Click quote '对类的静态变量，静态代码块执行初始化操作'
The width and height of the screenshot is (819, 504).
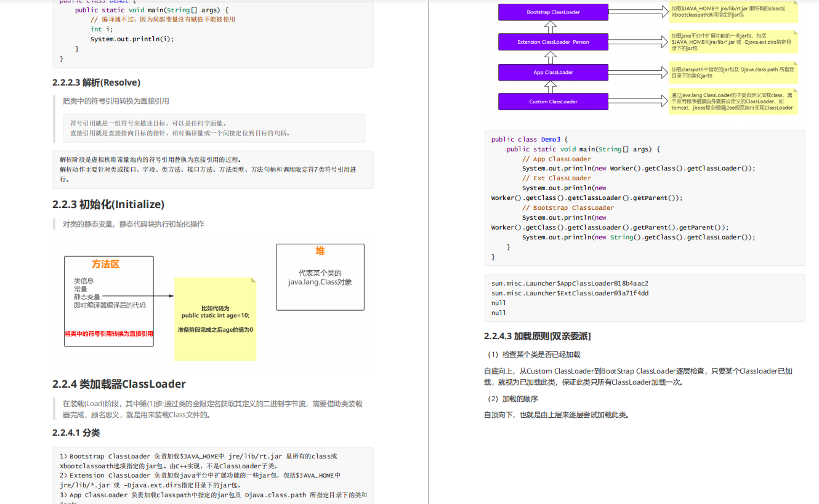click(133, 224)
